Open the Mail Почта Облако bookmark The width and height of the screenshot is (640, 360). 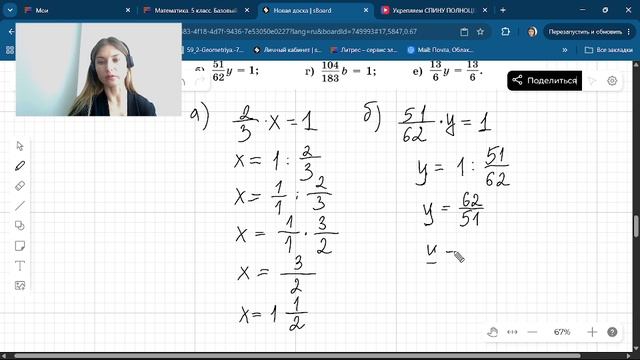(x=441, y=50)
